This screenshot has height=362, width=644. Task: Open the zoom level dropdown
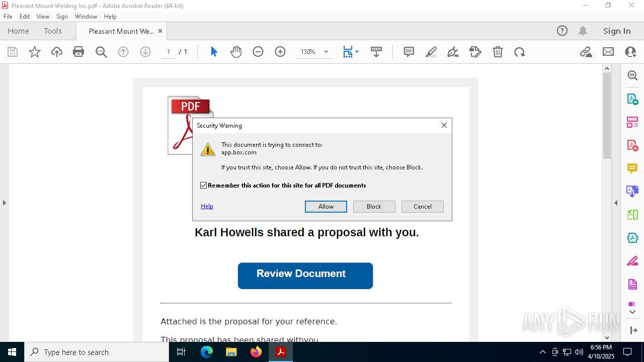point(326,52)
